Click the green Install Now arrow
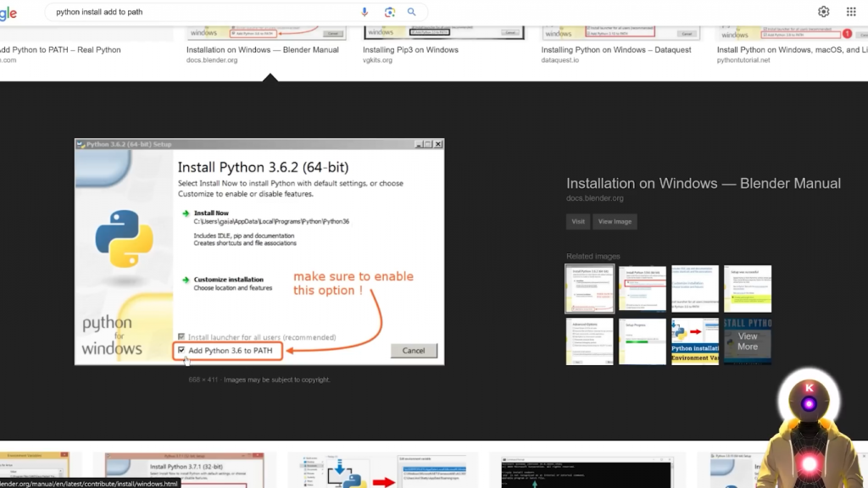This screenshot has width=868, height=488. click(185, 213)
